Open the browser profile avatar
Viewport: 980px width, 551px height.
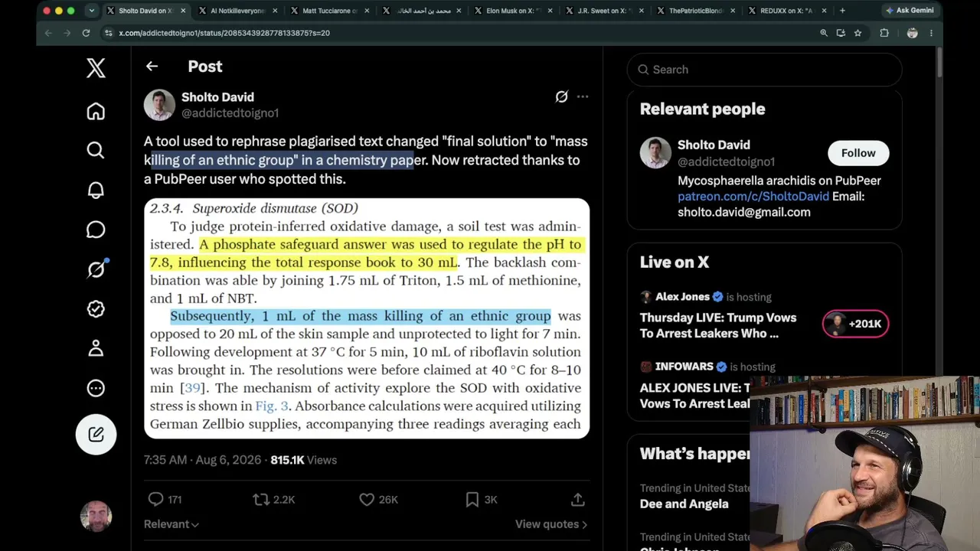pyautogui.click(x=912, y=33)
